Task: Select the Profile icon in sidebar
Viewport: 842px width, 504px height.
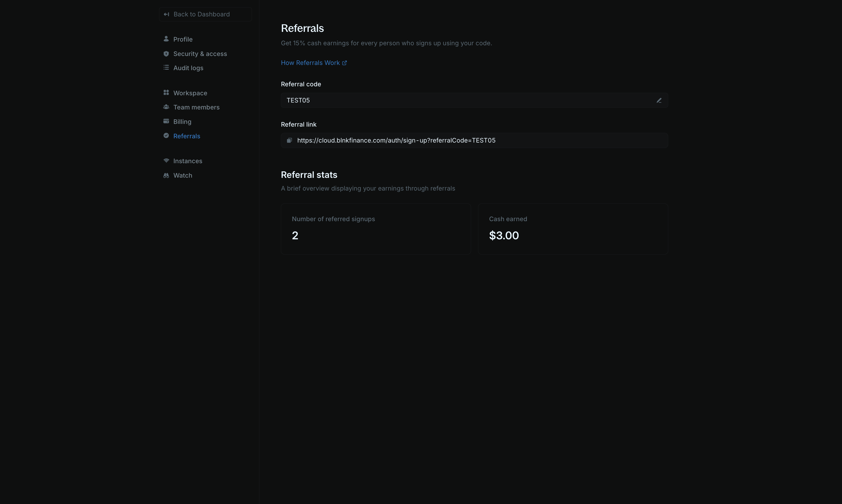Action: (x=166, y=39)
